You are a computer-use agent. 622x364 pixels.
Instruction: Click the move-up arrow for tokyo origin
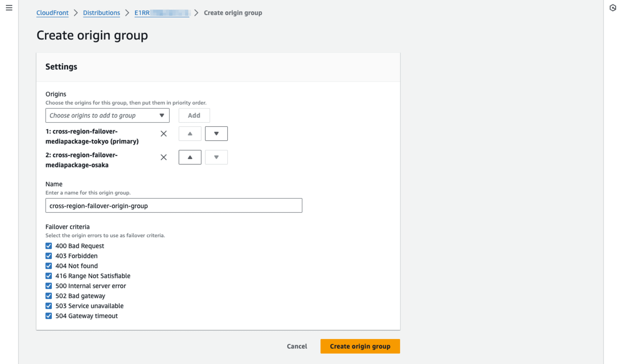tap(190, 133)
